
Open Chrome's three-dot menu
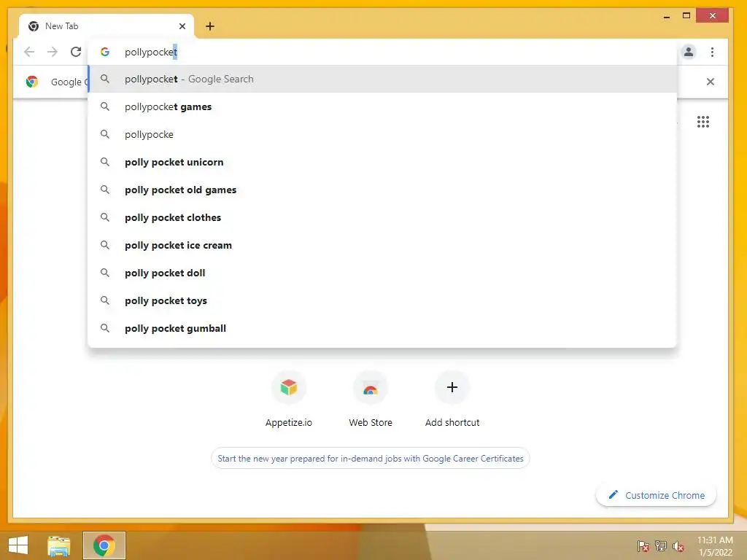tap(712, 52)
